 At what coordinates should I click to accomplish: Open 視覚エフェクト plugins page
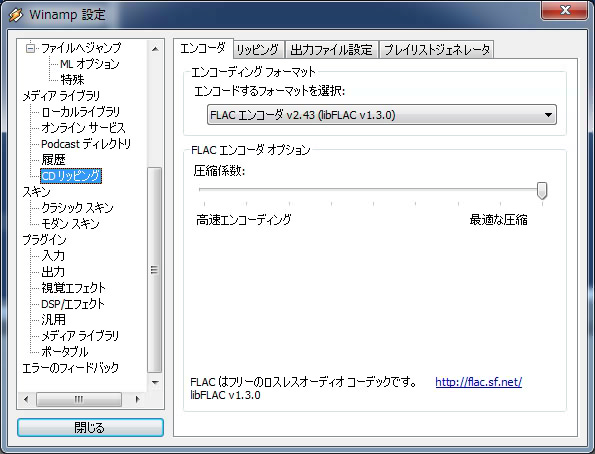point(73,288)
